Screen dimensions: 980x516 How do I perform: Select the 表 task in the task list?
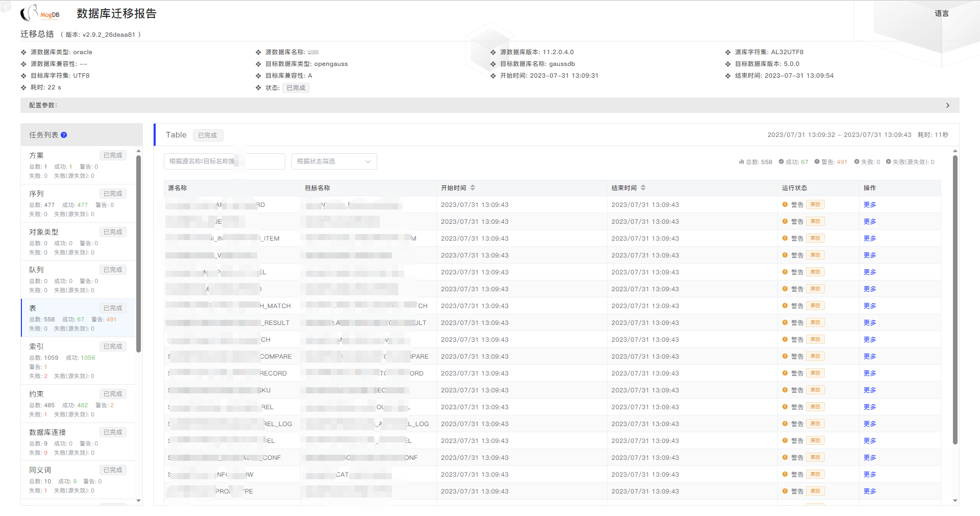tap(78, 318)
